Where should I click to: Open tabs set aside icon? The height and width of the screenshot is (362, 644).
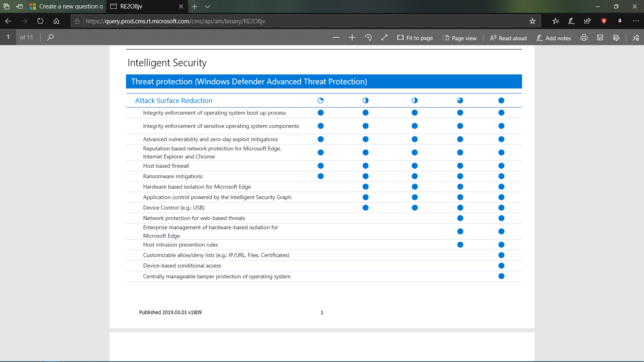6,6
